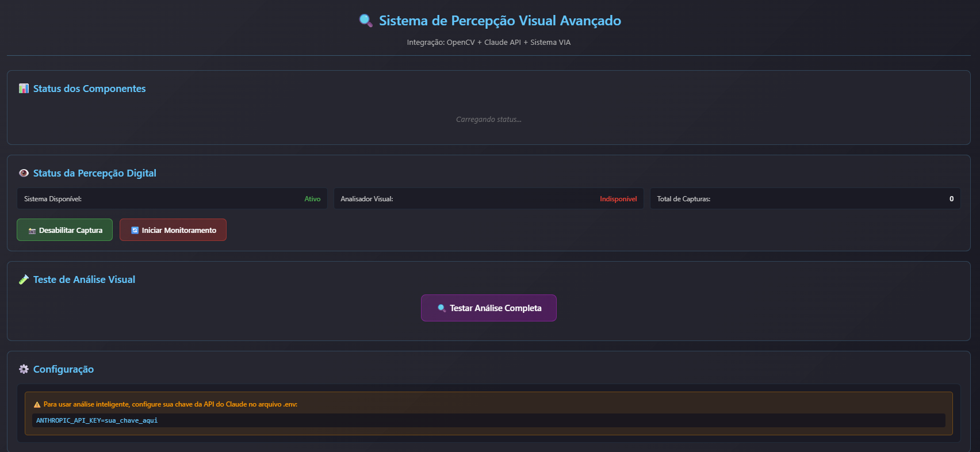Click the ANTHROPIC_API_KEY code line
The image size is (980, 452).
pos(97,420)
